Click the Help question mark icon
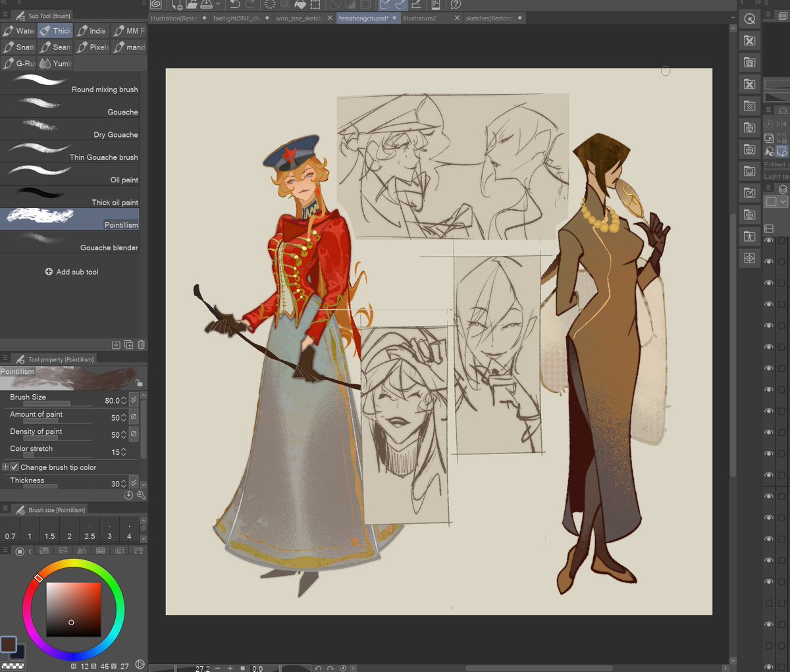The height and width of the screenshot is (672, 790). [456, 5]
